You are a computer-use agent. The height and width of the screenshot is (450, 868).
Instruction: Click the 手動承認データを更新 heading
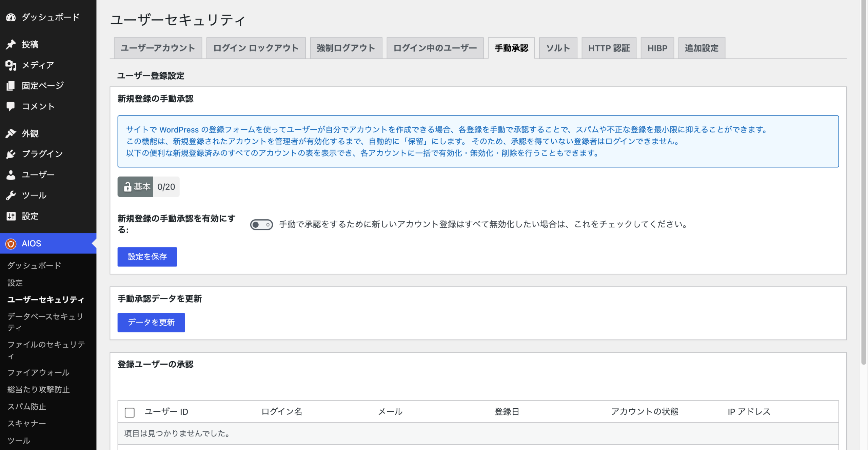coord(160,299)
